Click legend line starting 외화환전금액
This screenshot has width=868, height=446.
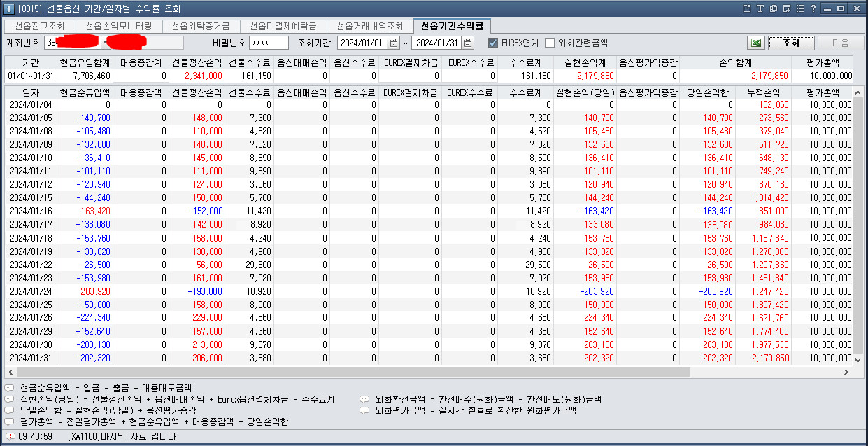tap(488, 399)
